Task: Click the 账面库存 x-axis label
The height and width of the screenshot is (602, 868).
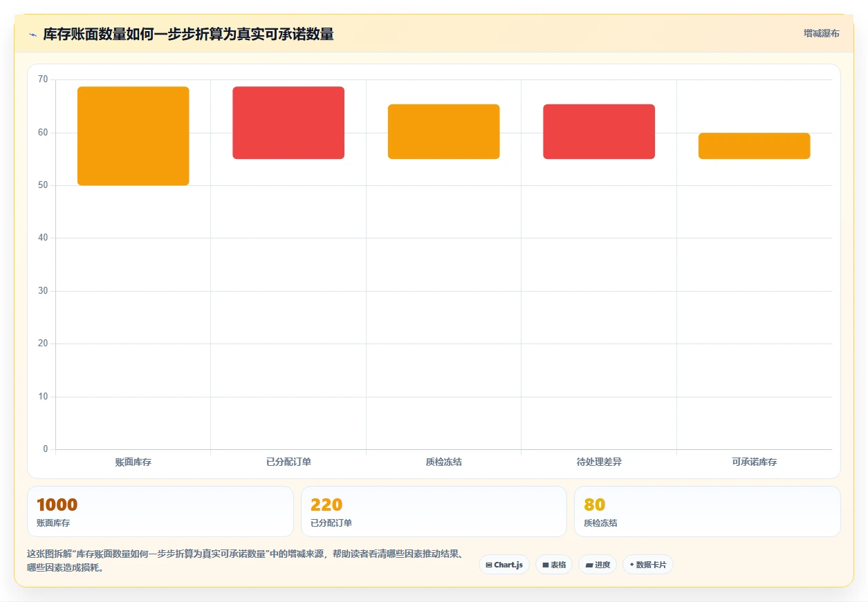Action: [133, 462]
